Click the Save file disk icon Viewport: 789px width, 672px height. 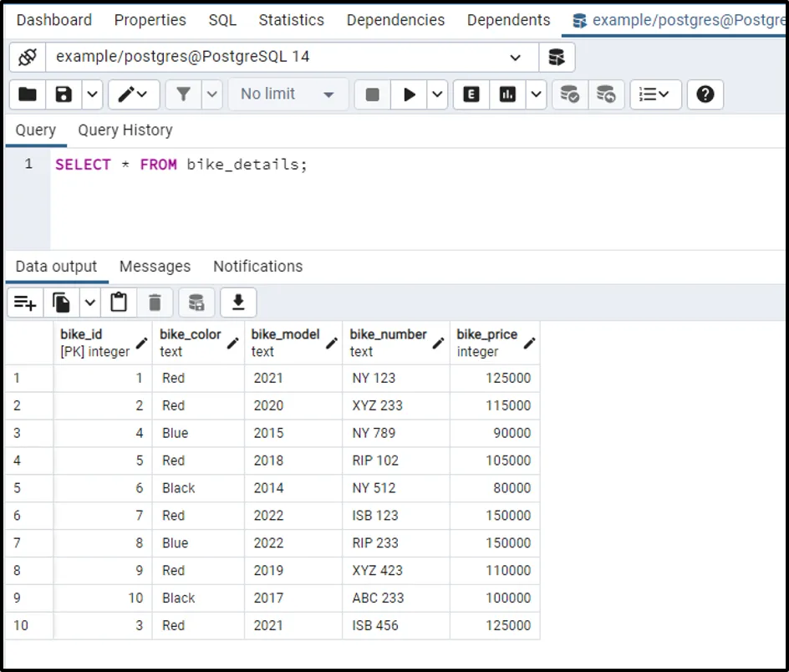[x=64, y=94]
